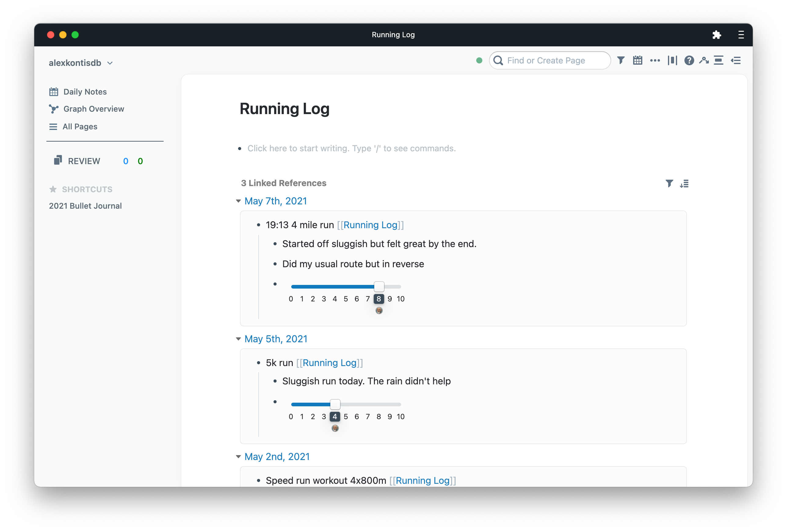This screenshot has height=532, width=787.
Task: Toggle the right sidebar icon
Action: click(x=735, y=61)
